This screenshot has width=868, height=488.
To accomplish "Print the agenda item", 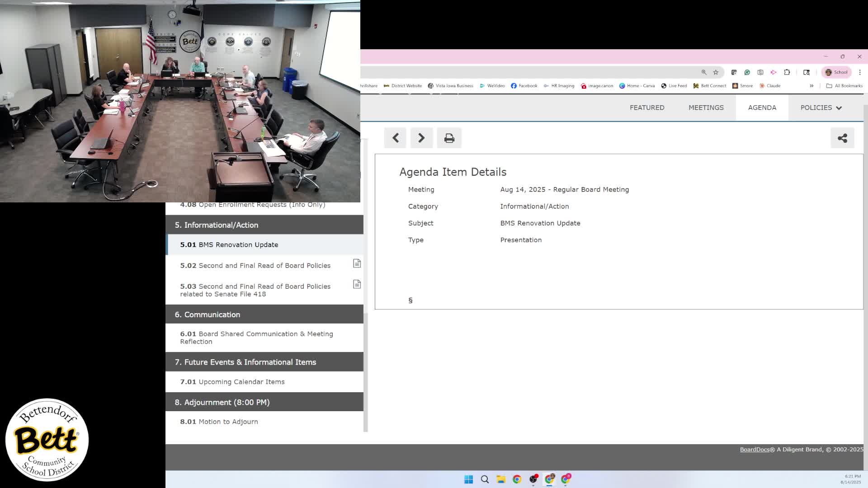I will pyautogui.click(x=449, y=138).
